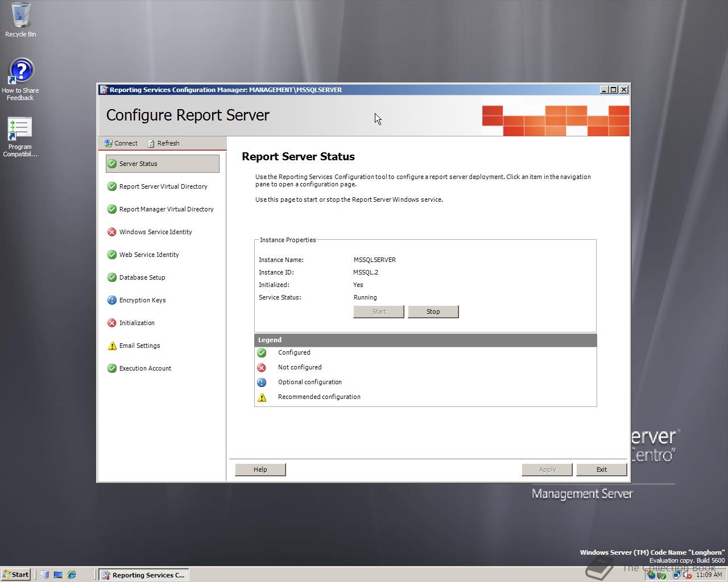This screenshot has height=582, width=728.
Task: Click yellow warning Recommended configuration legend icon
Action: coord(262,397)
